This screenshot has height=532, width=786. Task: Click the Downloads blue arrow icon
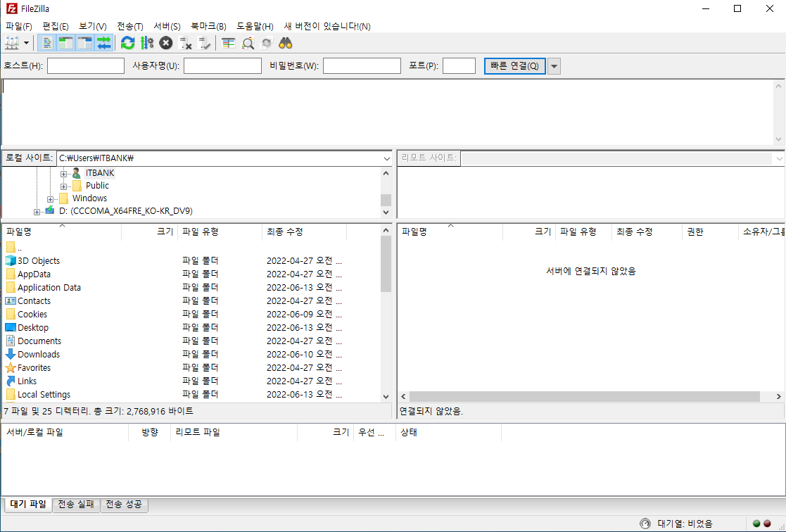coord(11,354)
